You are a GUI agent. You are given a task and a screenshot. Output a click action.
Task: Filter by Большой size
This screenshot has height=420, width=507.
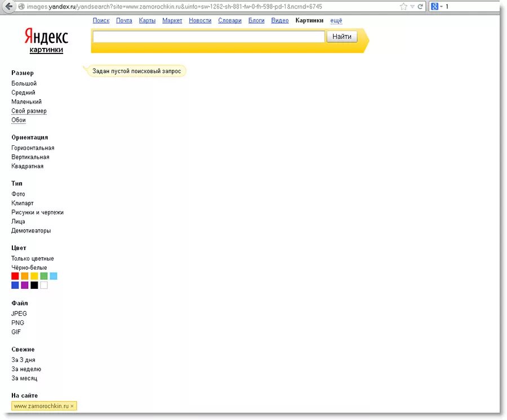(24, 83)
